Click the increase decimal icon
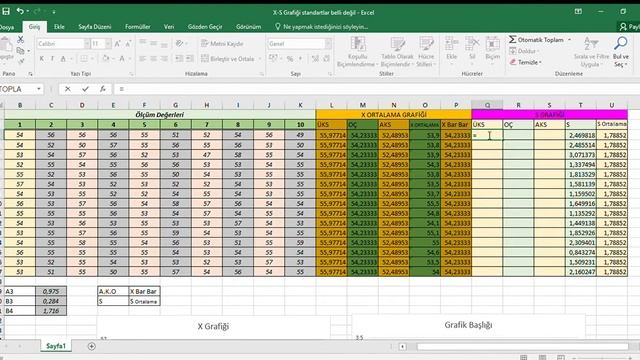 pyautogui.click(x=315, y=59)
